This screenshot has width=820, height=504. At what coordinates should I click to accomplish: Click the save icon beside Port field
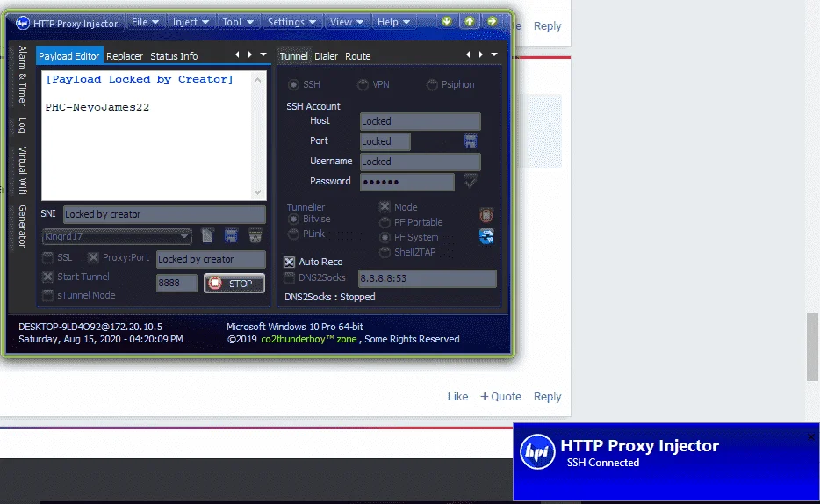[471, 140]
